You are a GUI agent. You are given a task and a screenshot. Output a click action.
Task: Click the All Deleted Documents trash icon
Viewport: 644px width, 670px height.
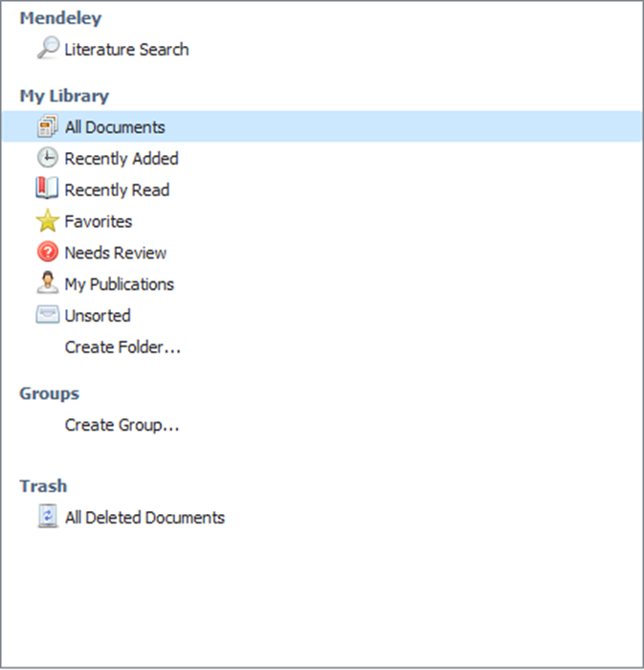(x=48, y=516)
